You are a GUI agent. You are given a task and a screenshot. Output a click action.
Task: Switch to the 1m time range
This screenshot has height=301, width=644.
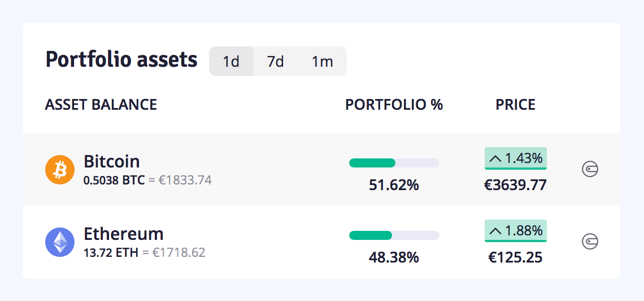(322, 61)
